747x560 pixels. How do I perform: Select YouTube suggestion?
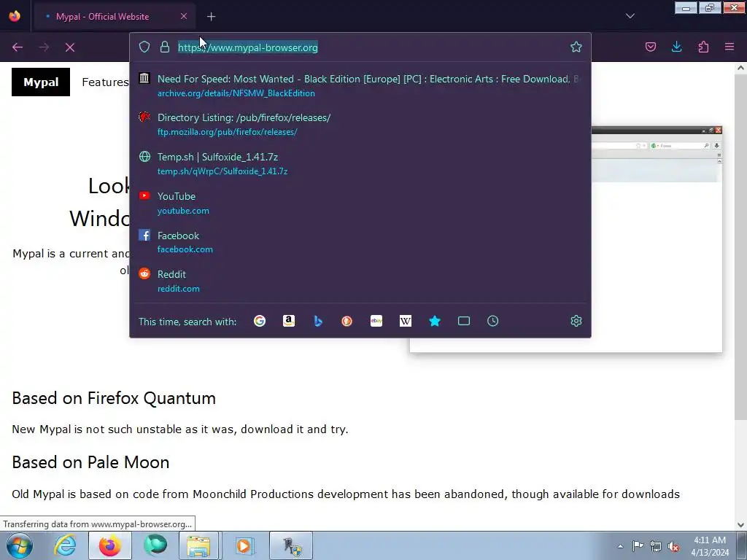coord(360,203)
